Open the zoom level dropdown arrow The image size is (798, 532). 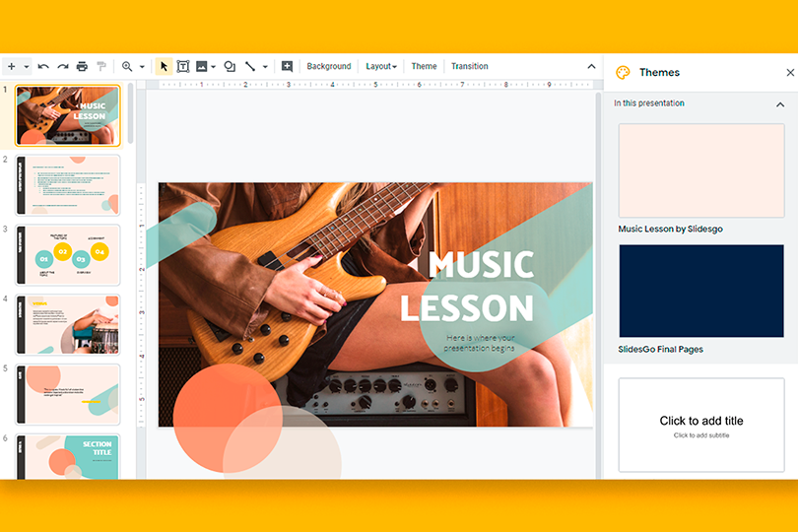pyautogui.click(x=142, y=67)
